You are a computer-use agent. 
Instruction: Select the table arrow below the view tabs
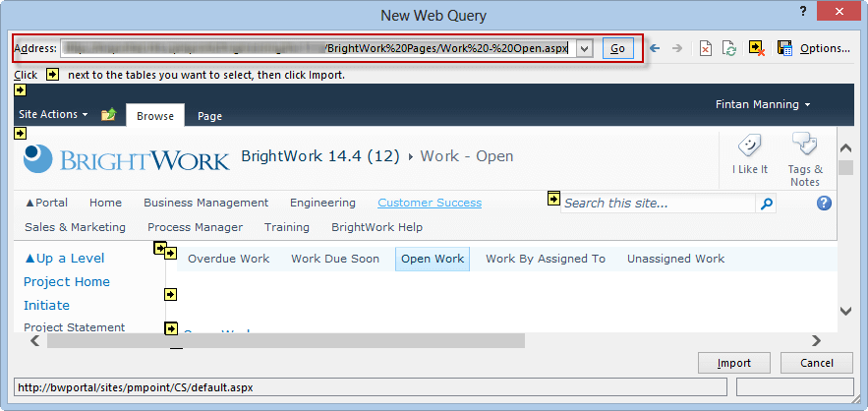click(x=170, y=294)
